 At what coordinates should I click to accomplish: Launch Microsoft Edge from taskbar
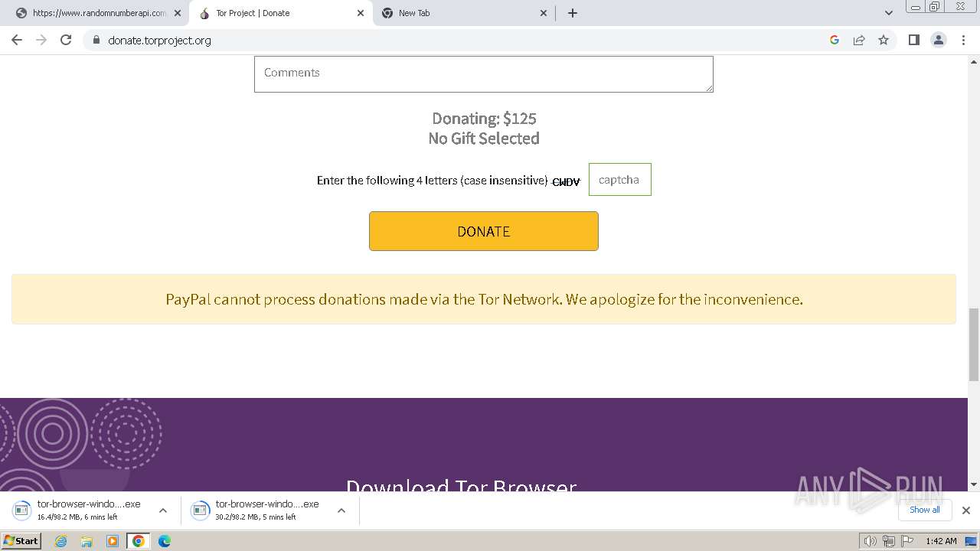[x=165, y=541]
